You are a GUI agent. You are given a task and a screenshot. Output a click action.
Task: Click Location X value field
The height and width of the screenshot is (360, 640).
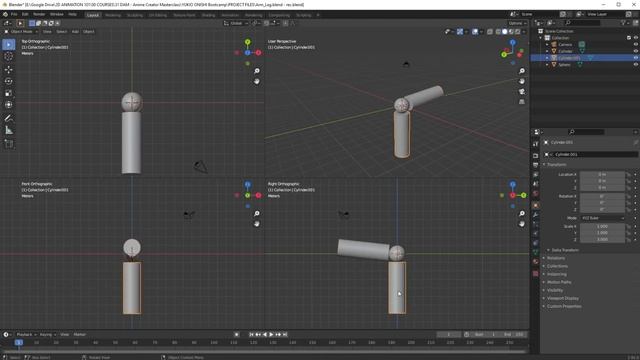tap(602, 174)
